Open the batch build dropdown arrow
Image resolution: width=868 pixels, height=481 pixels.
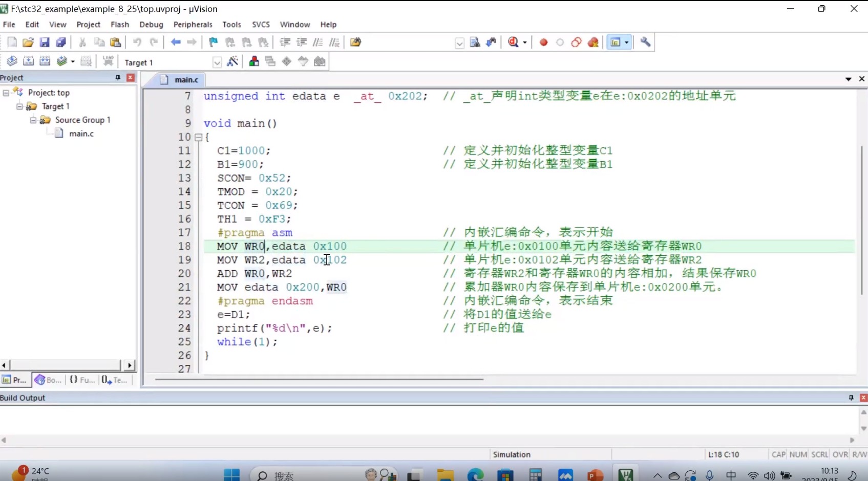[73, 62]
